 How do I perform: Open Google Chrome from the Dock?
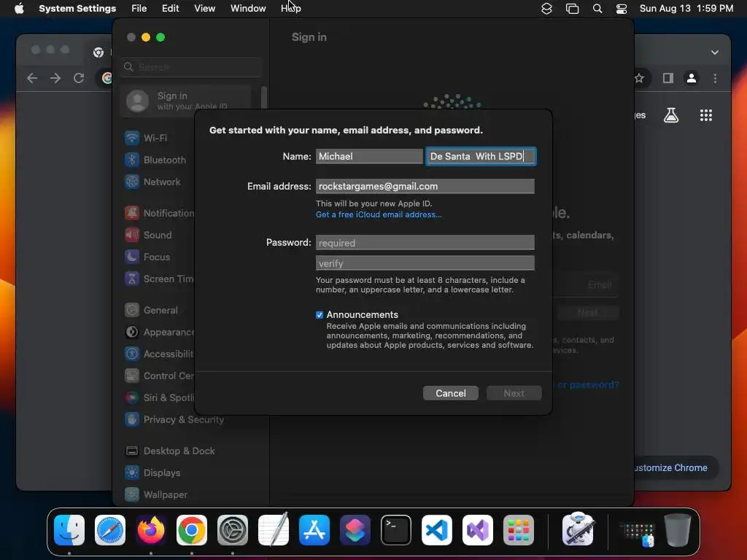(x=192, y=530)
